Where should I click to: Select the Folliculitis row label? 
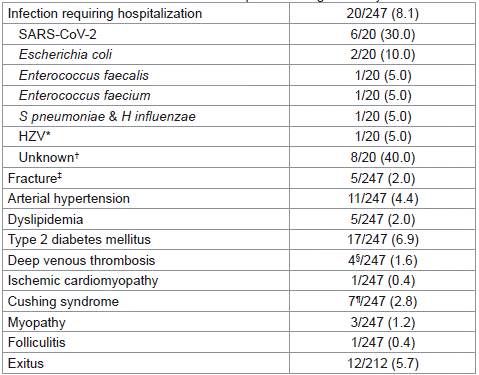point(36,343)
